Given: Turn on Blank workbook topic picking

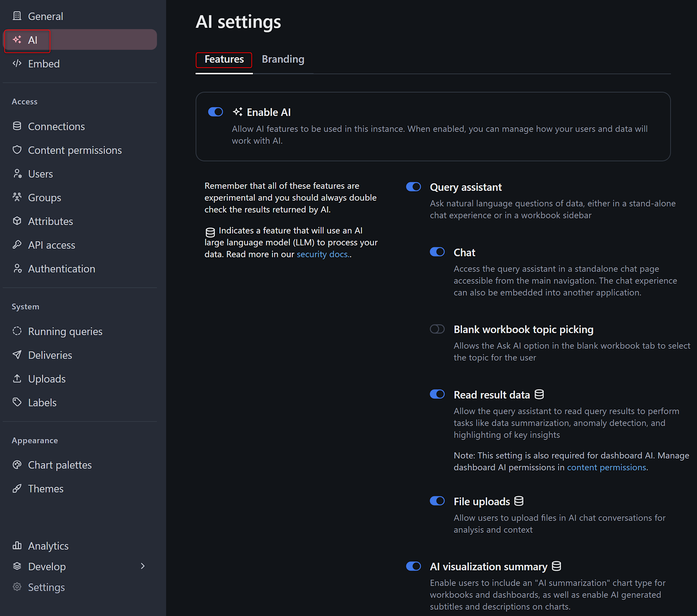Looking at the screenshot, I should coord(437,329).
